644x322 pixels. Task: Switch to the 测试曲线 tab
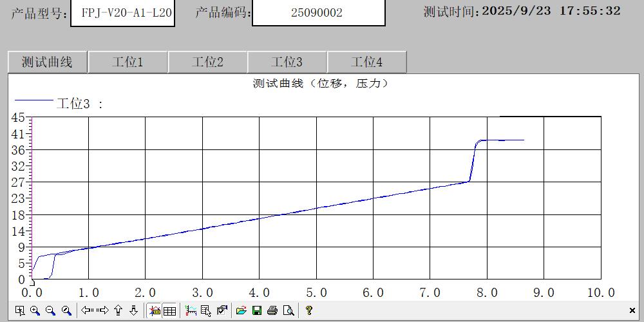48,62
